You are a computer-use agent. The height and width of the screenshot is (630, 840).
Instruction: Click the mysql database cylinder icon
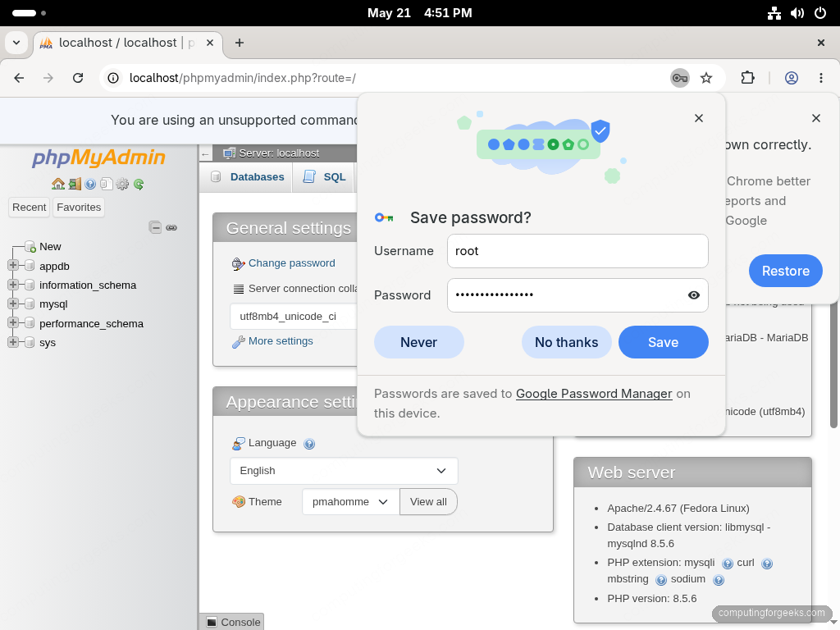click(30, 304)
